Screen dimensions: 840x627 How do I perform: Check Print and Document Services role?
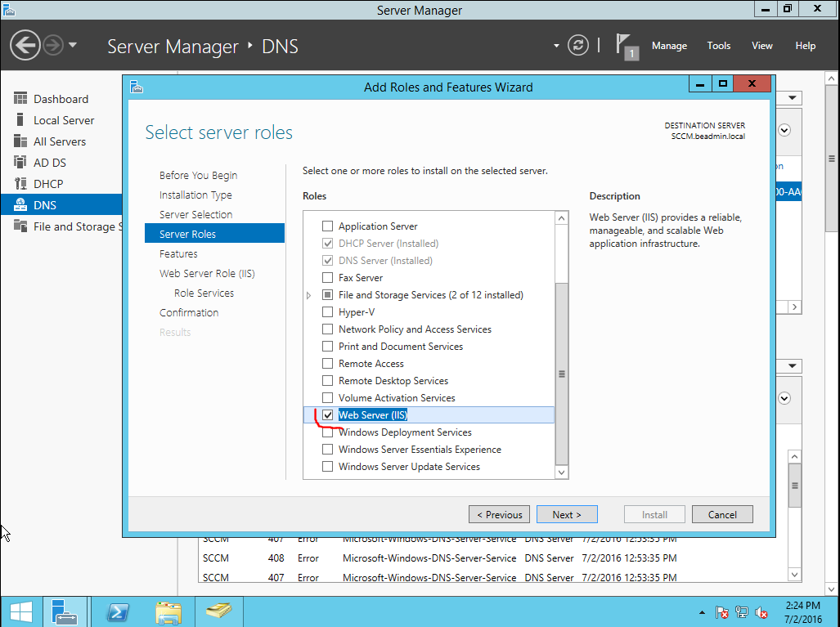coord(327,346)
